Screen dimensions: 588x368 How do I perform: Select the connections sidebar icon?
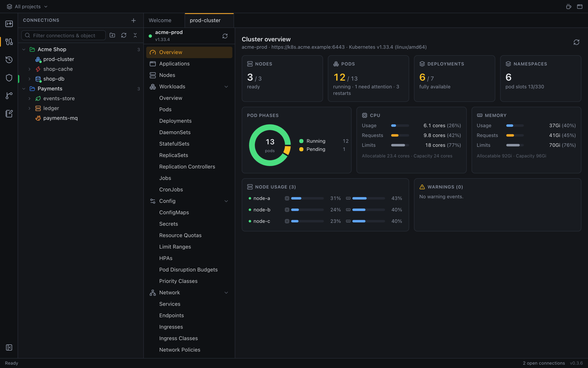tap(9, 42)
